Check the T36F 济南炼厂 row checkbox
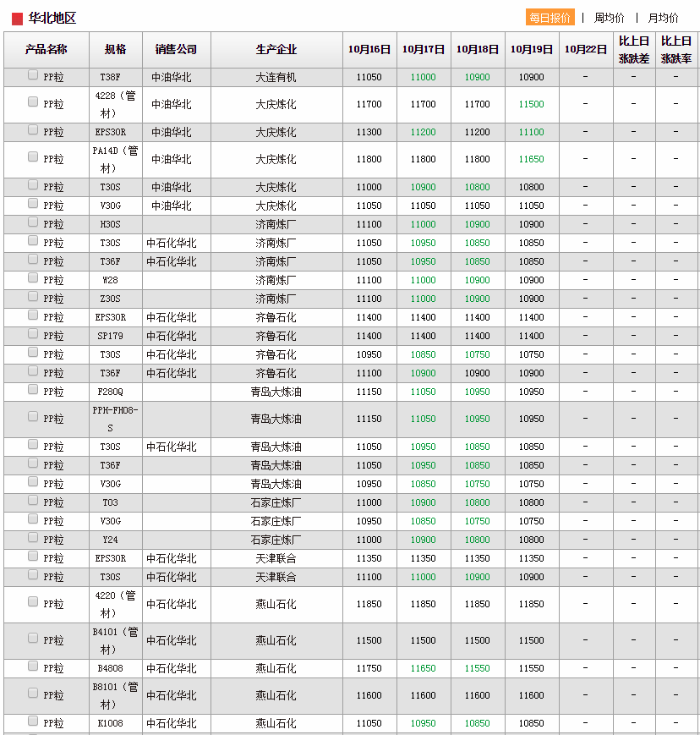700x735 pixels. (33, 259)
